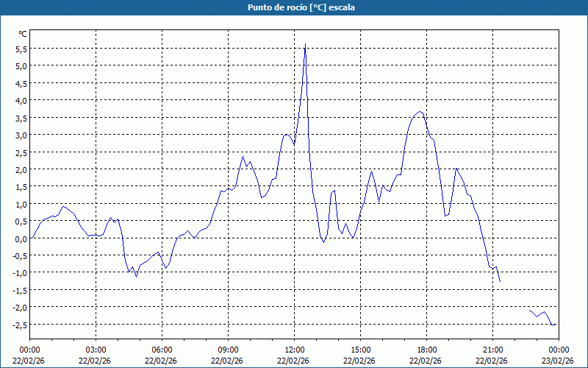Click the -1,0 y-axis label

(20, 273)
